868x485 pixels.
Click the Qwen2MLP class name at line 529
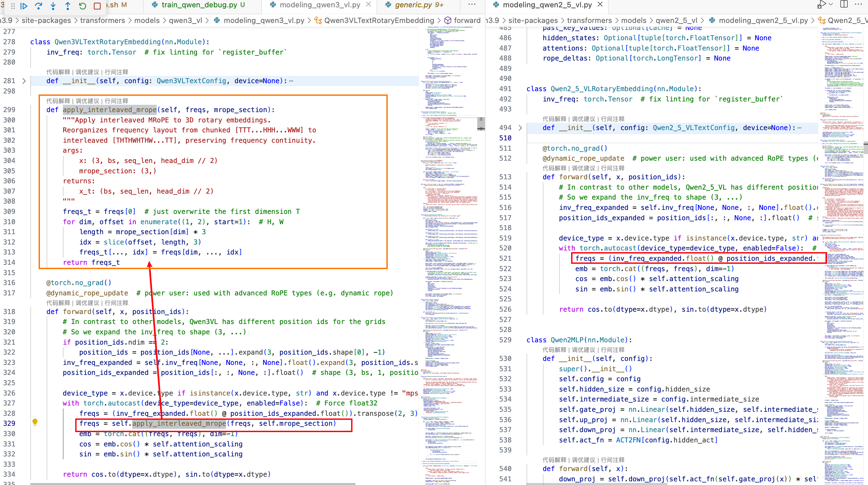point(567,340)
